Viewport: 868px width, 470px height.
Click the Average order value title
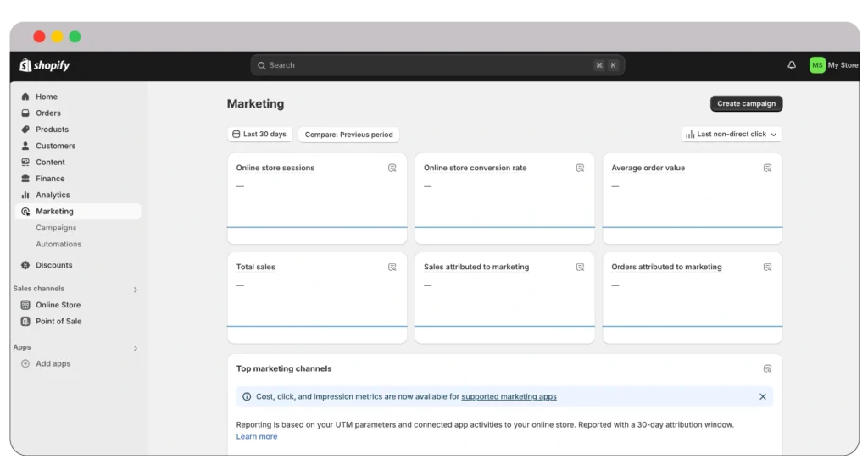pyautogui.click(x=648, y=168)
